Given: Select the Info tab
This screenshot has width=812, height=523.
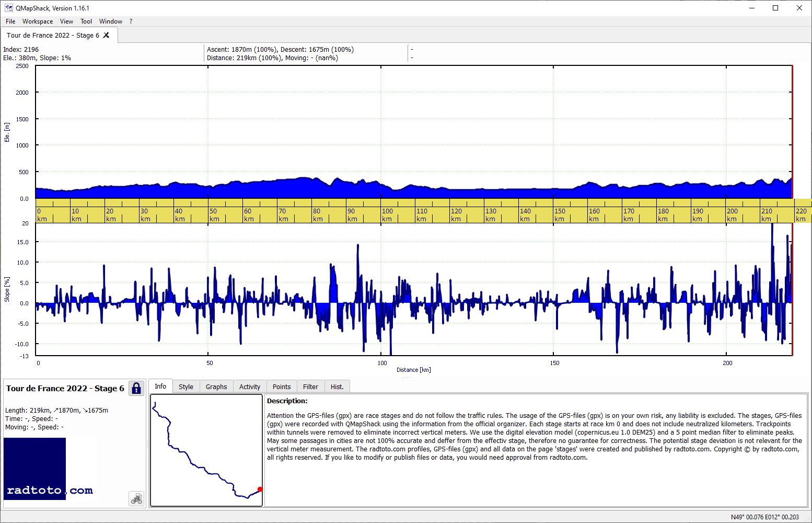Looking at the screenshot, I should pos(160,386).
